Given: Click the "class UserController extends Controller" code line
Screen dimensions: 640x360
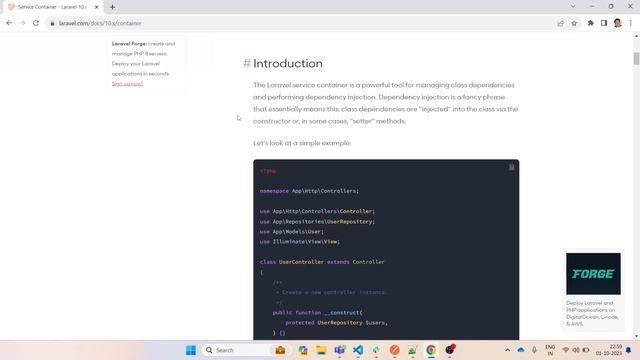Looking at the screenshot, I should (322, 262).
